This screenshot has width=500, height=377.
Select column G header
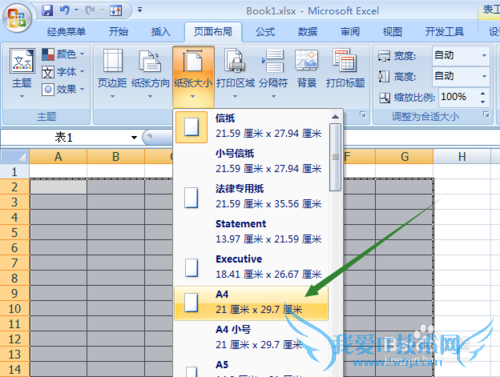click(404, 156)
